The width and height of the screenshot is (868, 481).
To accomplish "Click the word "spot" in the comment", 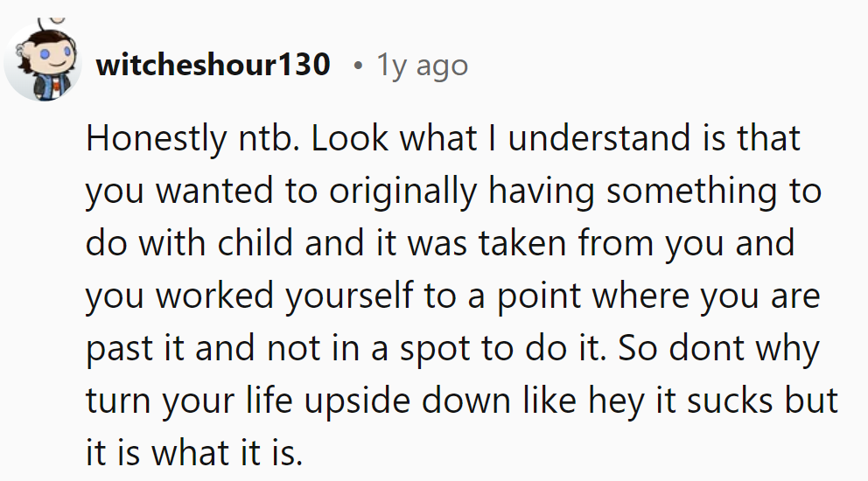I will point(435,349).
